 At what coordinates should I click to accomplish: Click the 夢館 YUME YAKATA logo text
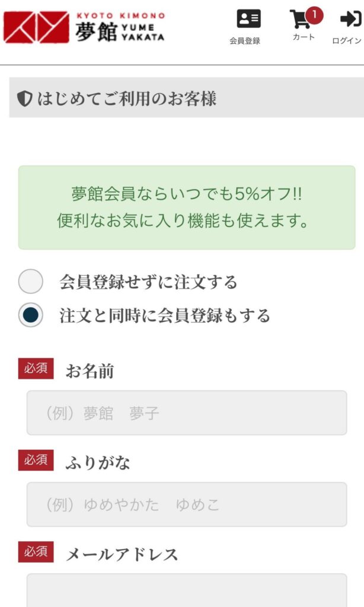coord(119,28)
